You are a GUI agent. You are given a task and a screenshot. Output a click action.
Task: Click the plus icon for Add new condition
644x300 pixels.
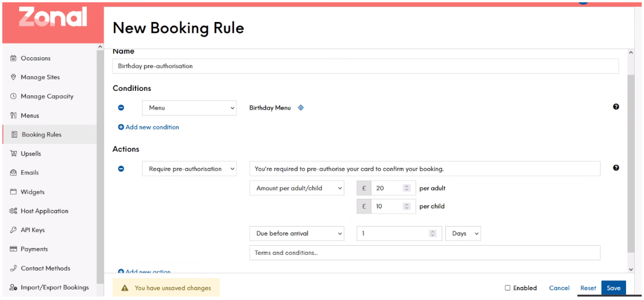coord(121,127)
